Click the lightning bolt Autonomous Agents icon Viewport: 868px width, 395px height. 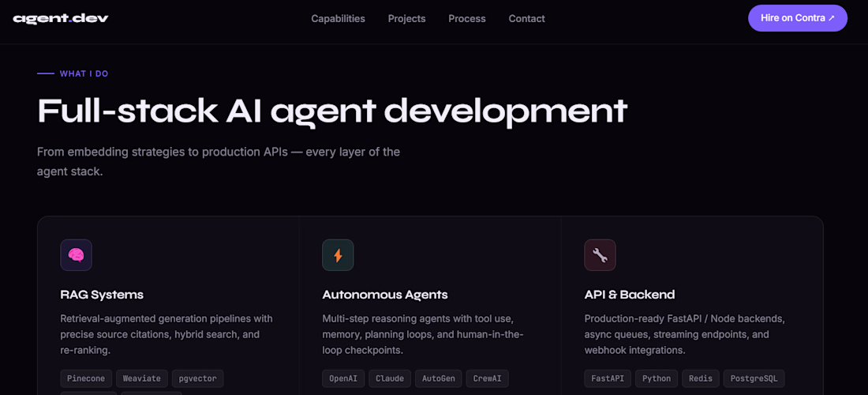(338, 255)
